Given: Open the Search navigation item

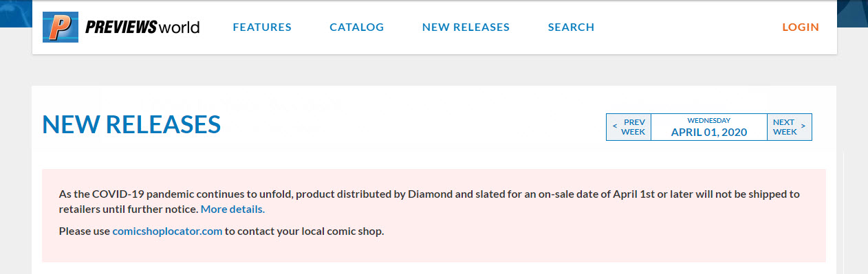Looking at the screenshot, I should tap(571, 27).
